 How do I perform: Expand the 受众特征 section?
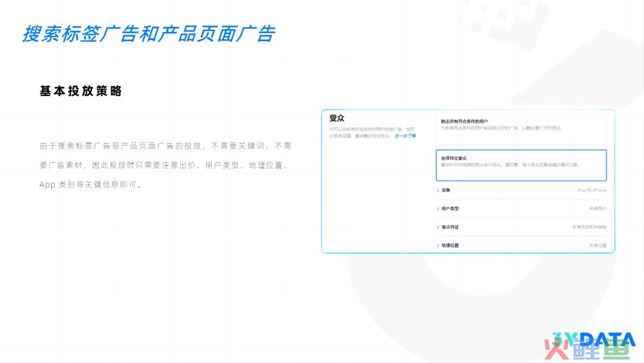pyautogui.click(x=521, y=227)
